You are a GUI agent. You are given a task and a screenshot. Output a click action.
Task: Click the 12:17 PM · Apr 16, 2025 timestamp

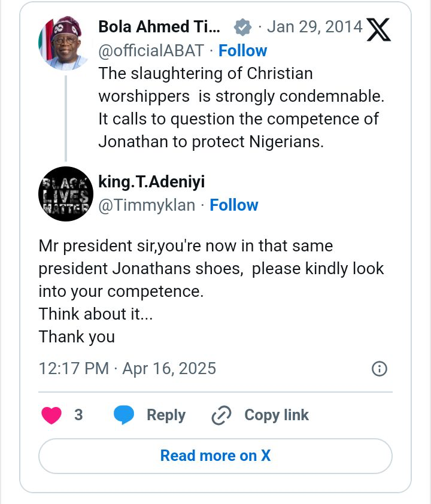tap(127, 368)
